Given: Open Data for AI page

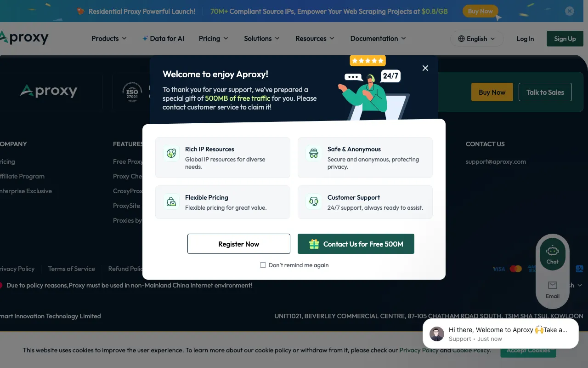Looking at the screenshot, I should pyautogui.click(x=163, y=39).
